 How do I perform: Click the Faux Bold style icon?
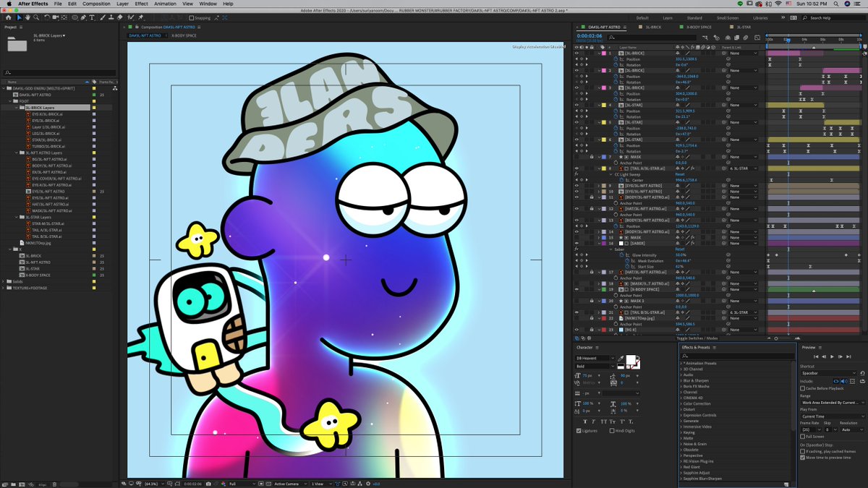(x=585, y=421)
